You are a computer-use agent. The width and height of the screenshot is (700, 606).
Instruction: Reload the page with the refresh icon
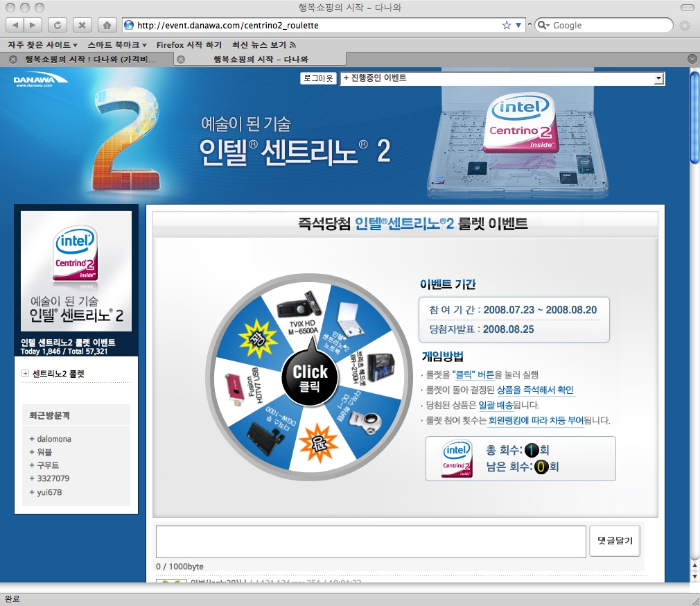(57, 25)
